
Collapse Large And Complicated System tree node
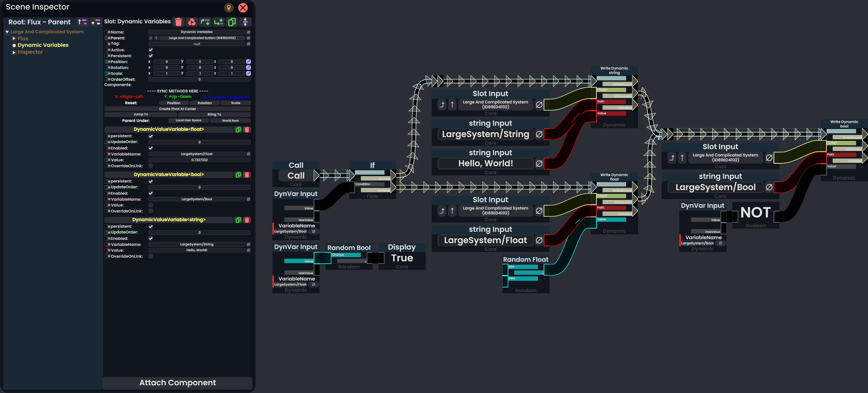[x=7, y=32]
